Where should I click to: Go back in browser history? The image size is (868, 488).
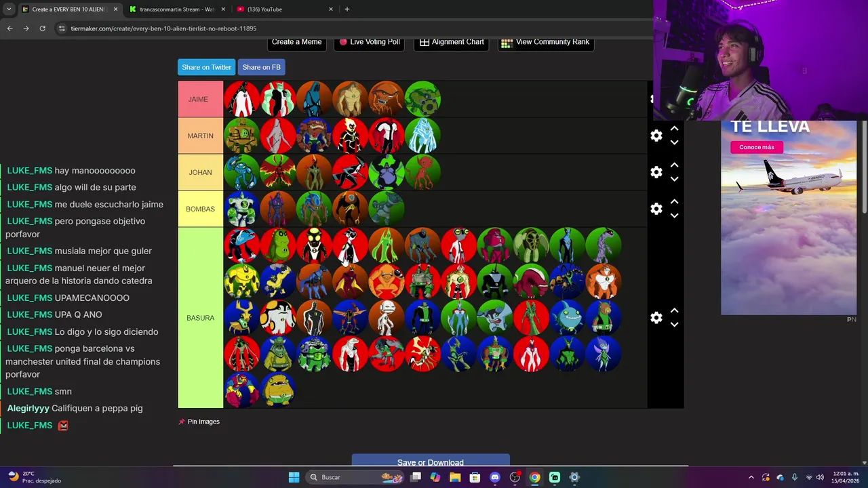click(x=9, y=28)
